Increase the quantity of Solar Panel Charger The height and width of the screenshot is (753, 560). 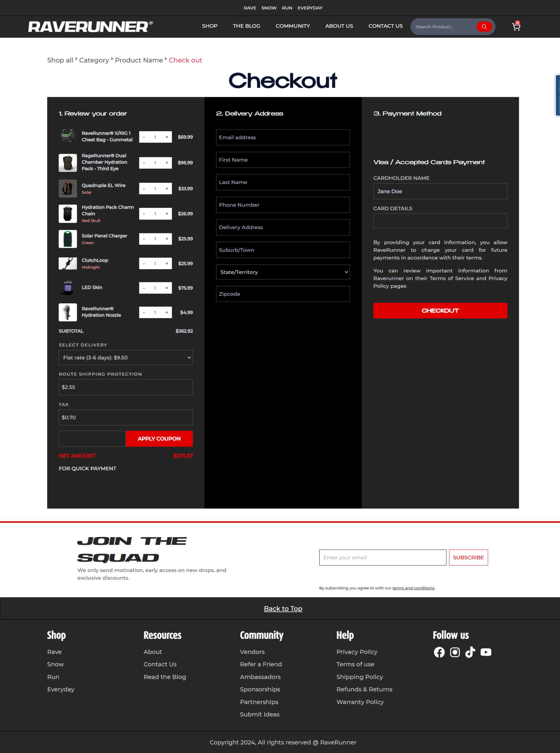click(x=167, y=239)
